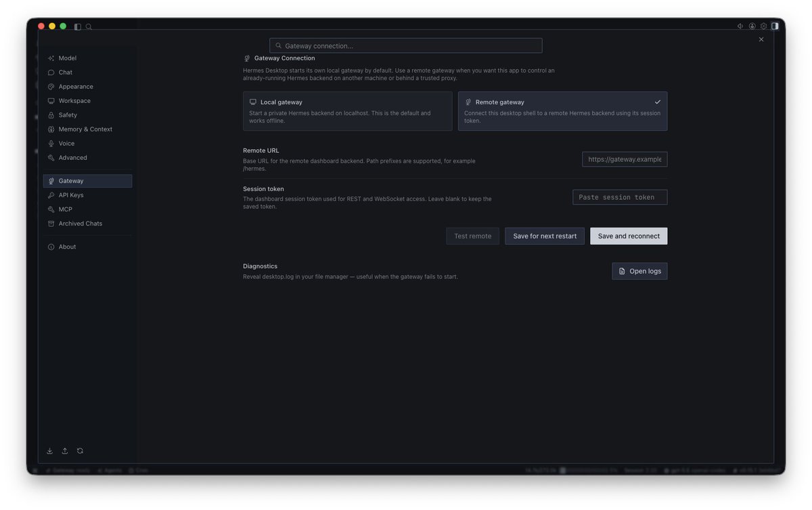Screen dimensions: 812x510
Task: Click the 'Base URL for the remote dashboard' description
Action: point(359,165)
